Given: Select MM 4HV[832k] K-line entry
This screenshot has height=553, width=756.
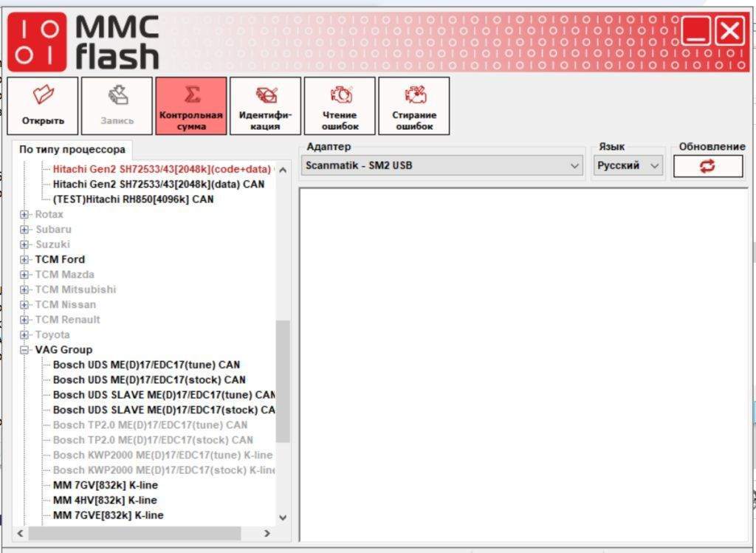Looking at the screenshot, I should coord(105,500).
